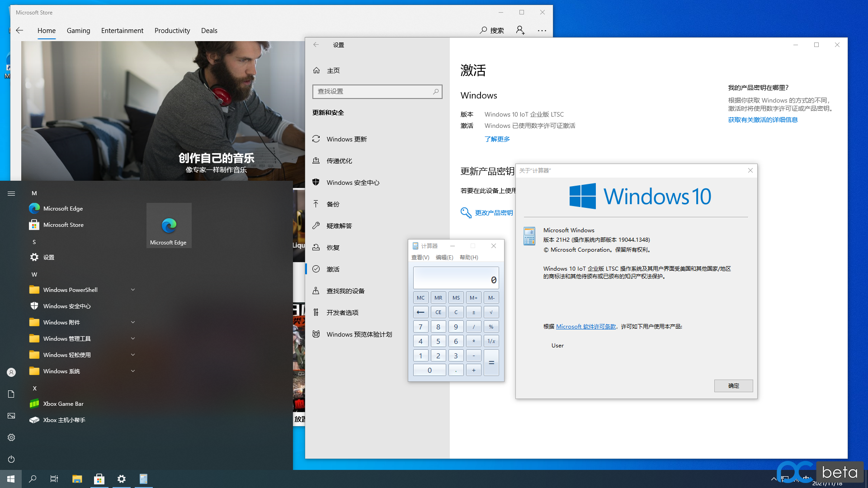The width and height of the screenshot is (868, 488).
Task: Switch to the Gaming tab in Store
Action: [x=78, y=30]
